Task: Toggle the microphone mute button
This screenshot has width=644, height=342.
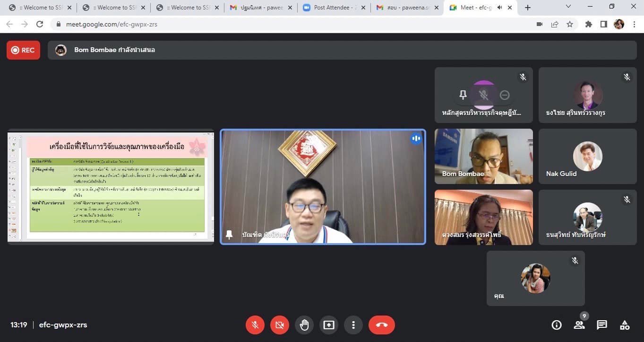Action: tap(255, 325)
